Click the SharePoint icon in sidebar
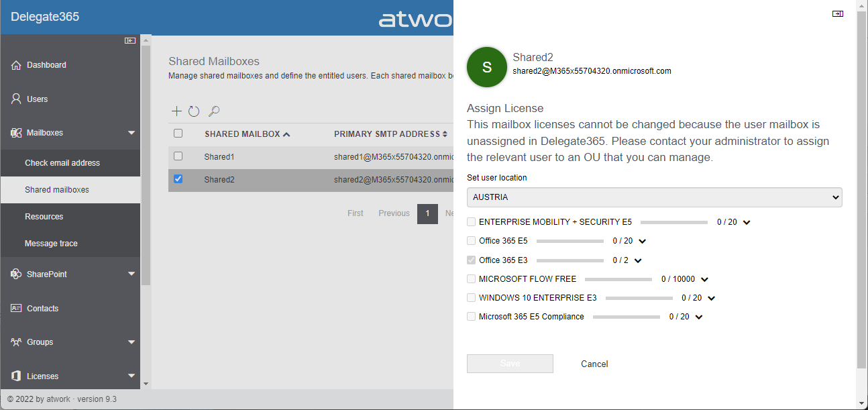 tap(16, 274)
